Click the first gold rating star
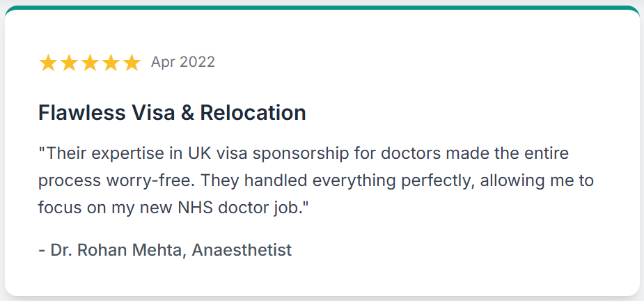The width and height of the screenshot is (644, 301). 47,63
